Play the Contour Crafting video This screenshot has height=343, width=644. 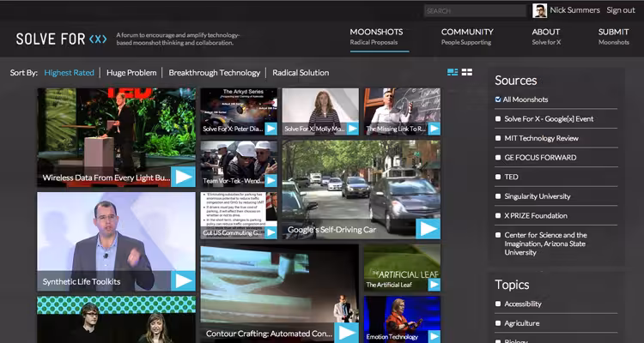coord(346,333)
